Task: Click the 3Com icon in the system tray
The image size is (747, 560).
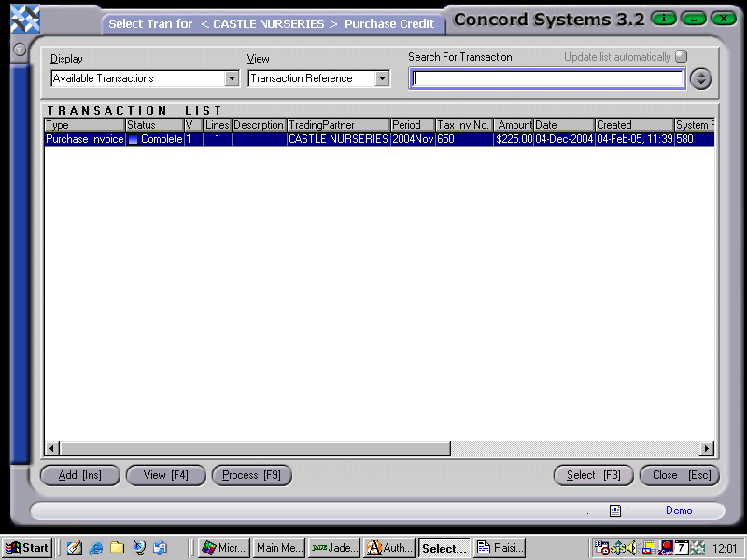Action: 665,548
